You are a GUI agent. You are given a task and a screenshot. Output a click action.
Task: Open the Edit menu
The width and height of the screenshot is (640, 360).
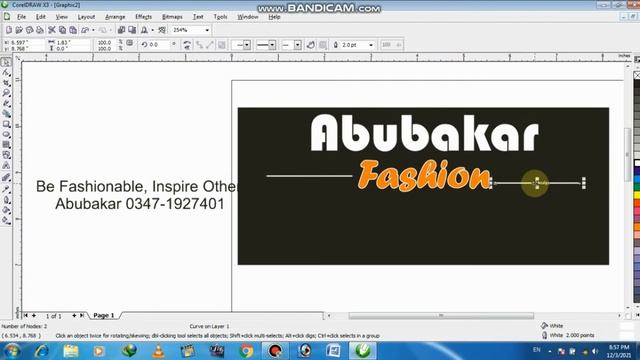click(40, 17)
